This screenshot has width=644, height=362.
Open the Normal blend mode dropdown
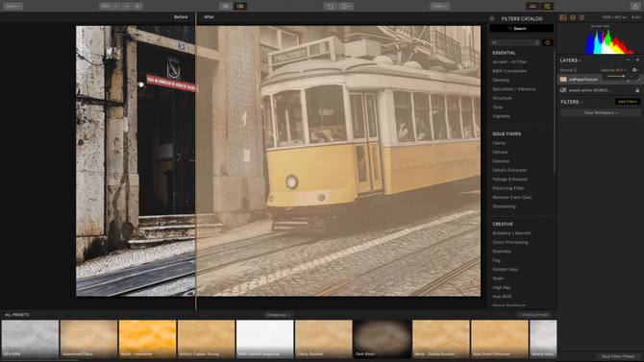click(x=568, y=70)
